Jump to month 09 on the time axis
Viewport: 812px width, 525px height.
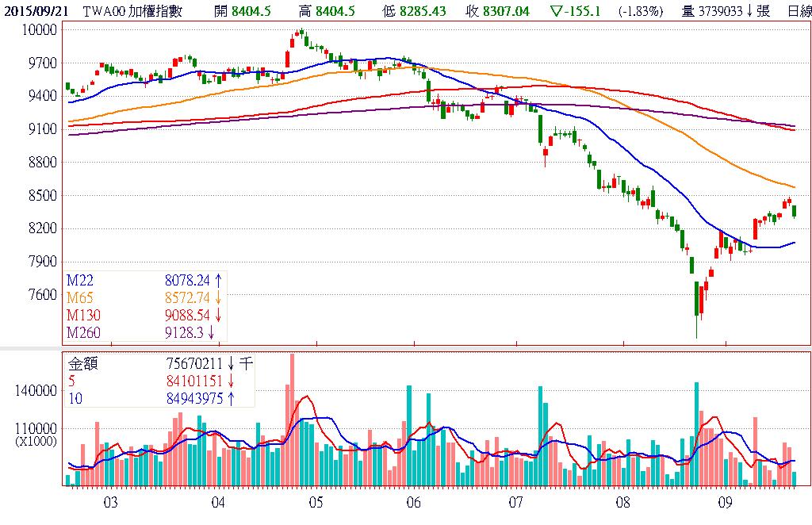724,502
